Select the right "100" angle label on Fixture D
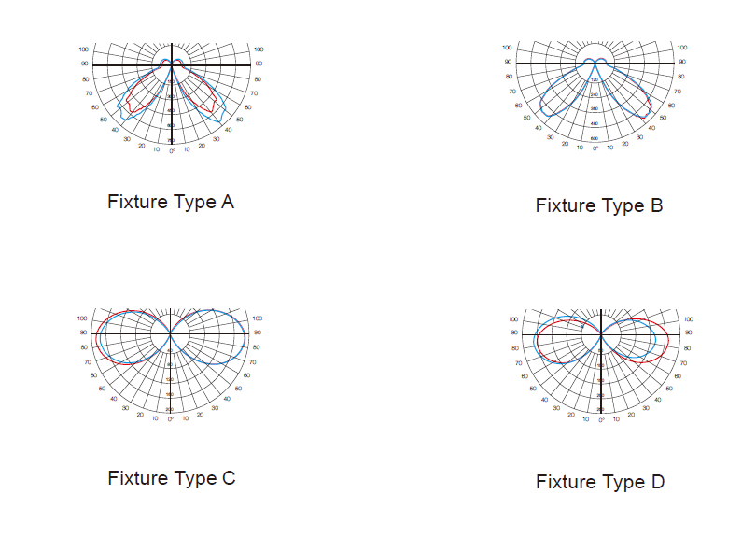This screenshot has width=756, height=551. click(689, 319)
